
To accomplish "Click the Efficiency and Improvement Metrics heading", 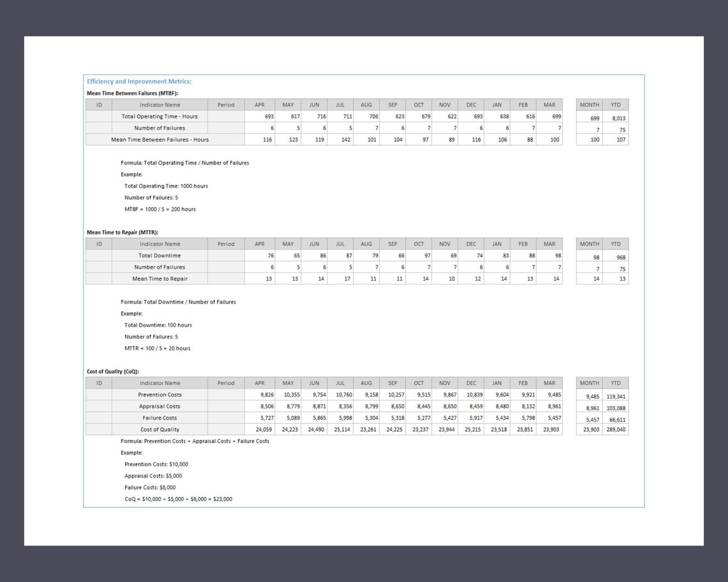I will click(139, 81).
